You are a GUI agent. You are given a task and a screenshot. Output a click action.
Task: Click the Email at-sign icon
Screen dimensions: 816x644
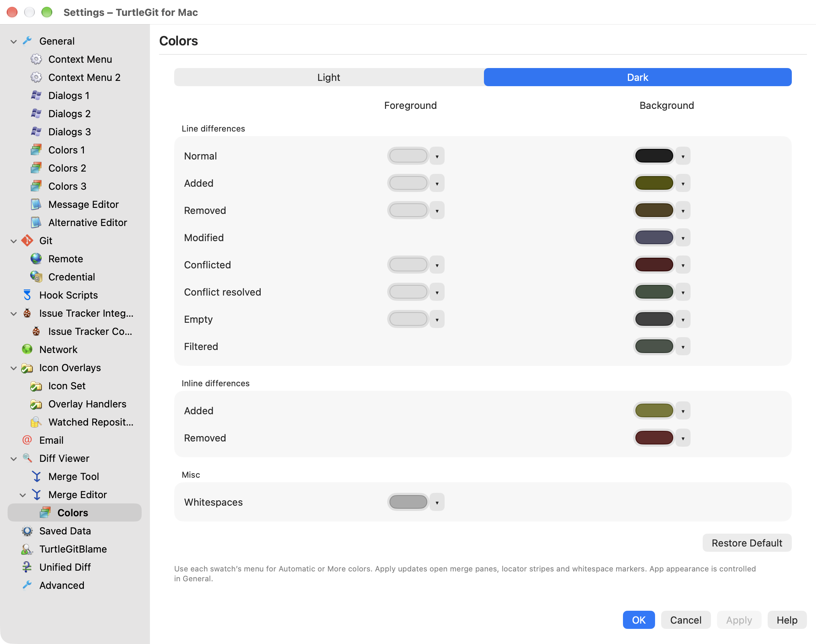click(27, 440)
